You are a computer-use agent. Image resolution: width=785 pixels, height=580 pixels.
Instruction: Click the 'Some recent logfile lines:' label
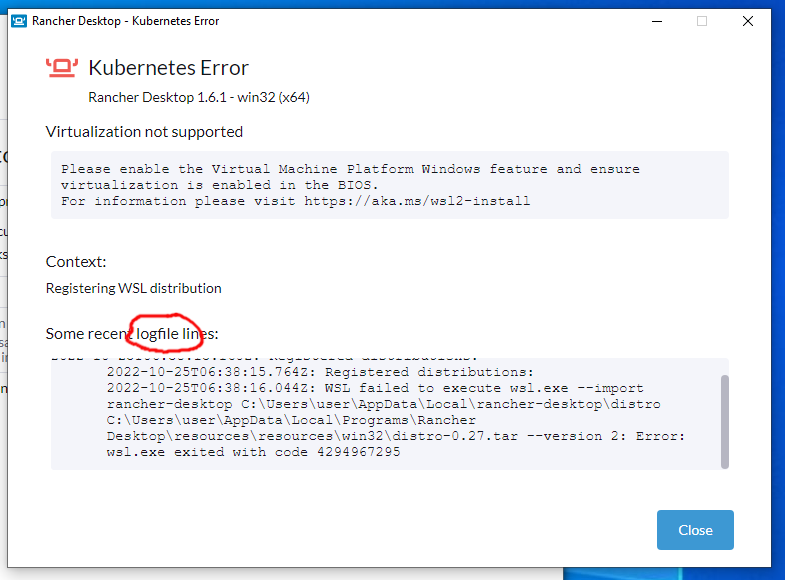[132, 333]
